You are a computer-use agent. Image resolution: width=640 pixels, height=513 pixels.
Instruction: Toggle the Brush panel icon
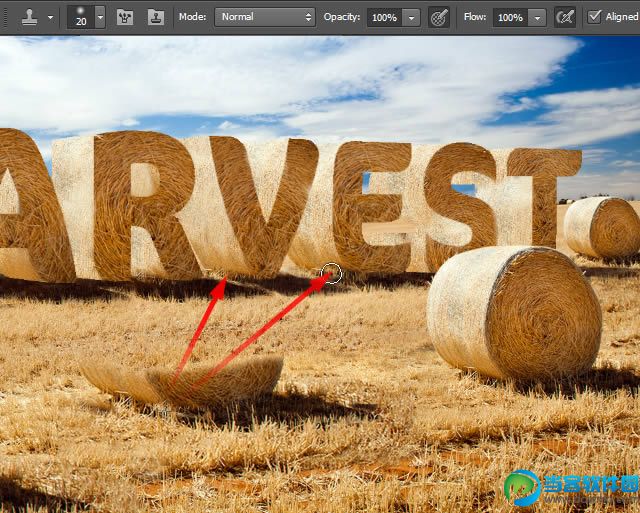(125, 17)
